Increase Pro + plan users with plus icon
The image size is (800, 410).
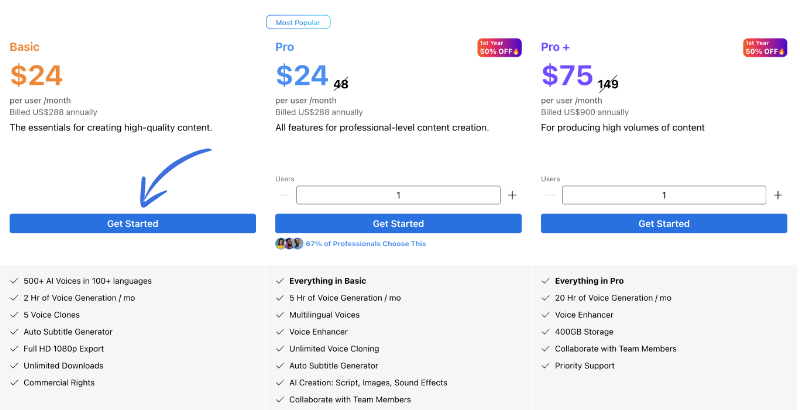pyautogui.click(x=778, y=196)
